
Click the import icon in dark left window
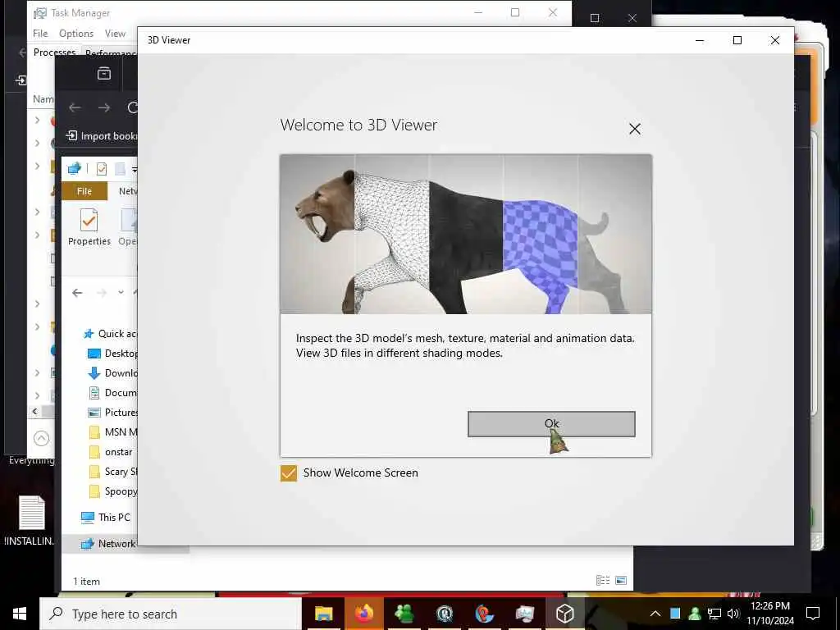21,80
